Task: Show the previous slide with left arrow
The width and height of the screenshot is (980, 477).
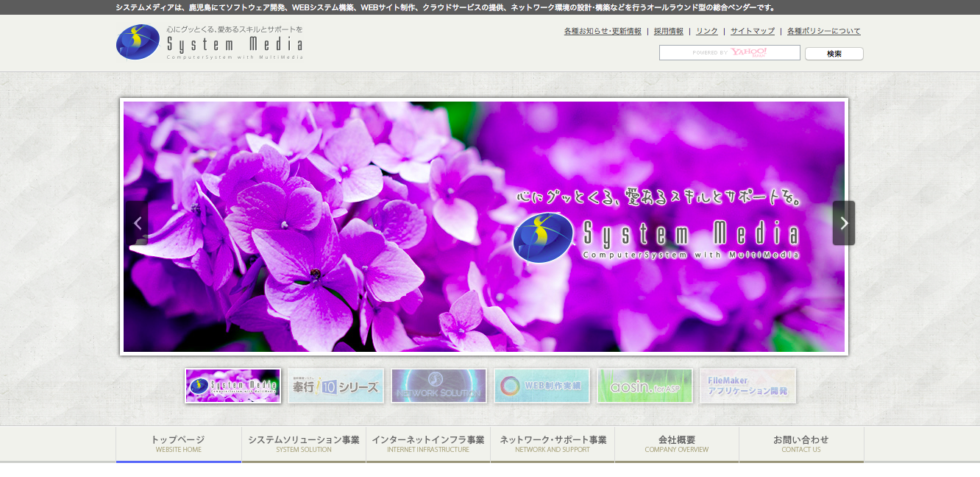Action: coord(137,223)
